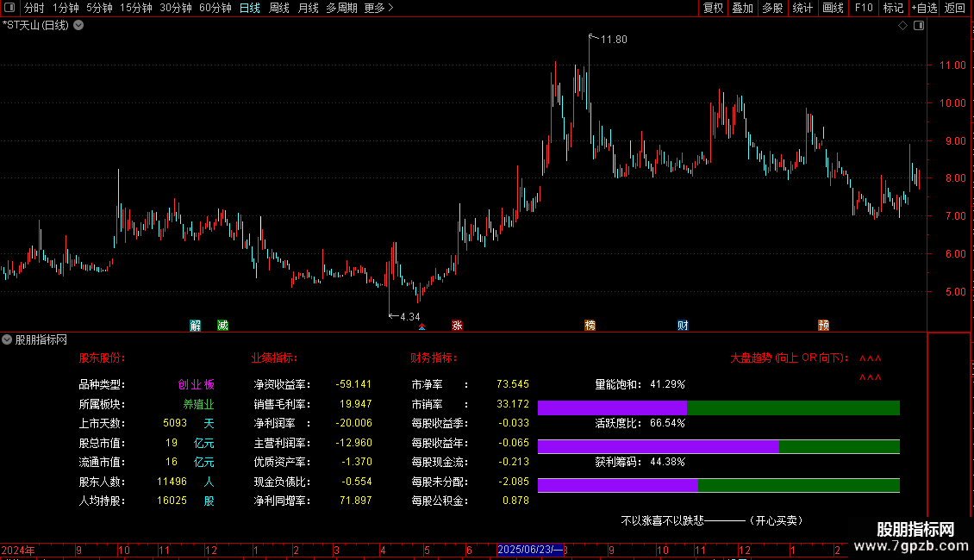Screen dimensions: 974x560
Task: Toggle the left sidebar panel icon
Action: (9, 8)
